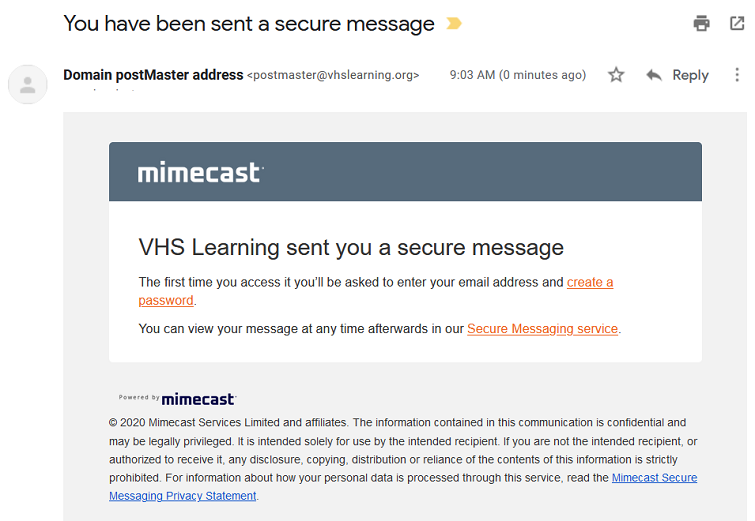This screenshot has height=521, width=755.
Task: Open the email in a new window
Action: point(737,23)
